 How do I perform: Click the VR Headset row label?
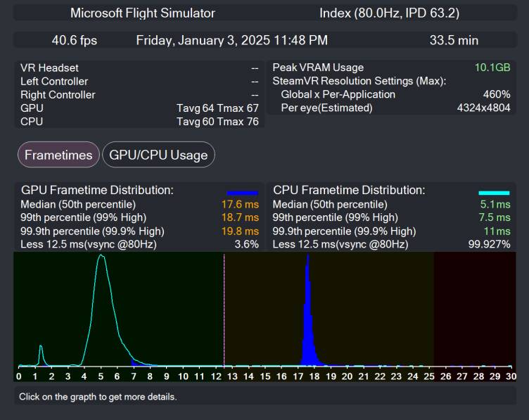click(x=49, y=68)
